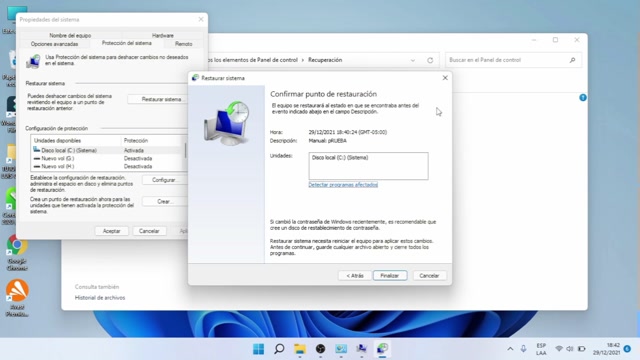Screen dimensions: 640x360
Task: Open Wi-Fi network tray icon
Action: tap(559, 349)
